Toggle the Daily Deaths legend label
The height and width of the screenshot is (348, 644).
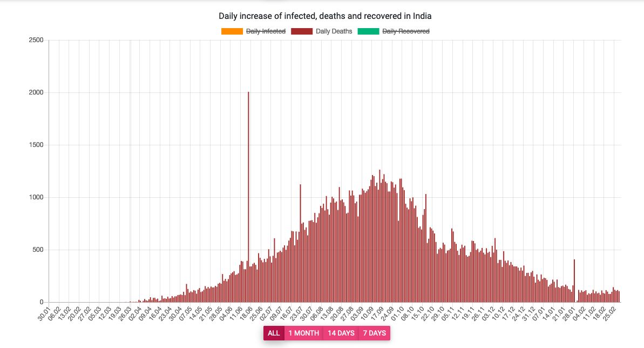(334, 31)
